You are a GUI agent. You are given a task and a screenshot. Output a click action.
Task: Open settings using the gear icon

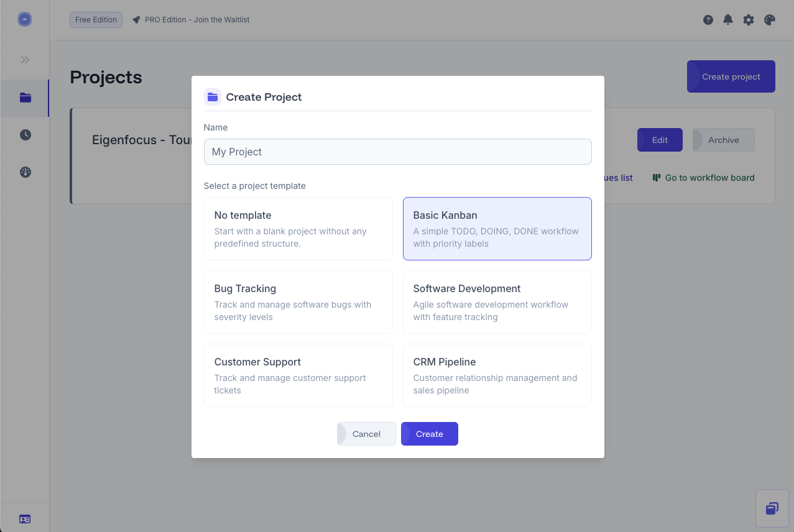pos(749,19)
